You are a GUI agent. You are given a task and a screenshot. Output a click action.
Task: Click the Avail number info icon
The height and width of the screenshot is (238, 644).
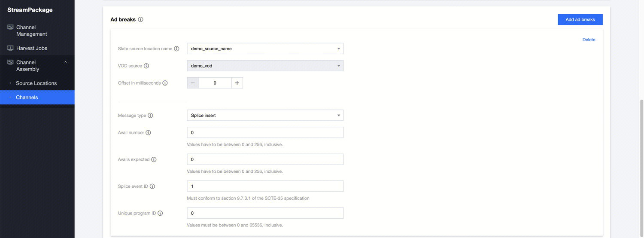[148, 133]
